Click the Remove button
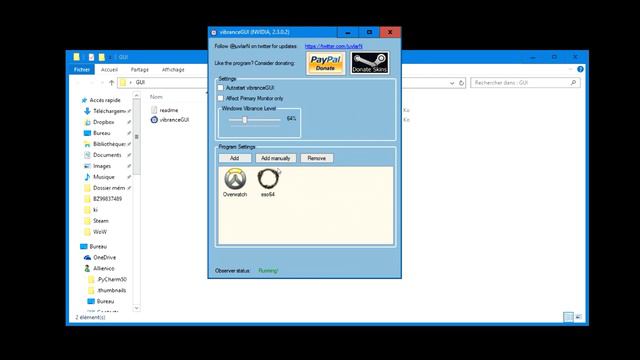 (317, 158)
